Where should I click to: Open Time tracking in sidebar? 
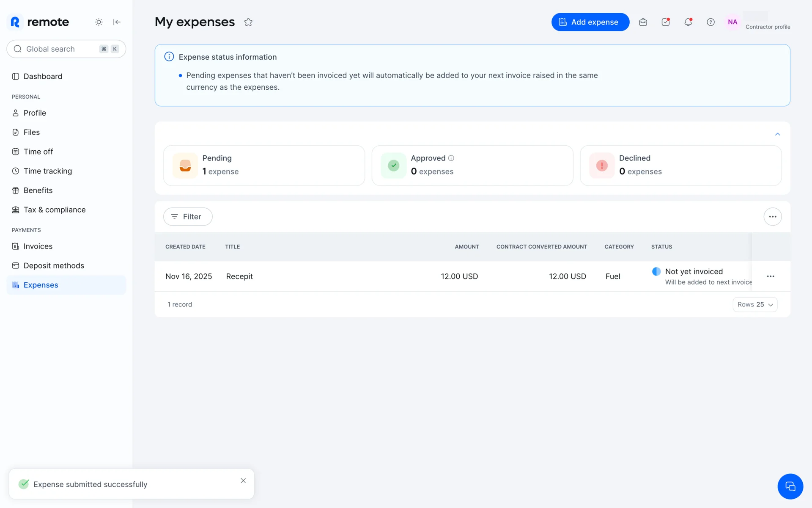pos(48,171)
